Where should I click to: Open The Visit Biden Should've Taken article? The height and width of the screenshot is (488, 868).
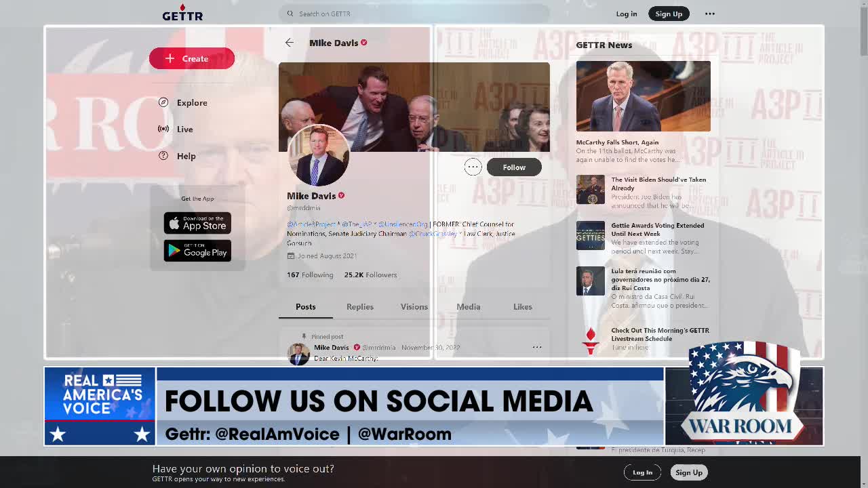(658, 184)
